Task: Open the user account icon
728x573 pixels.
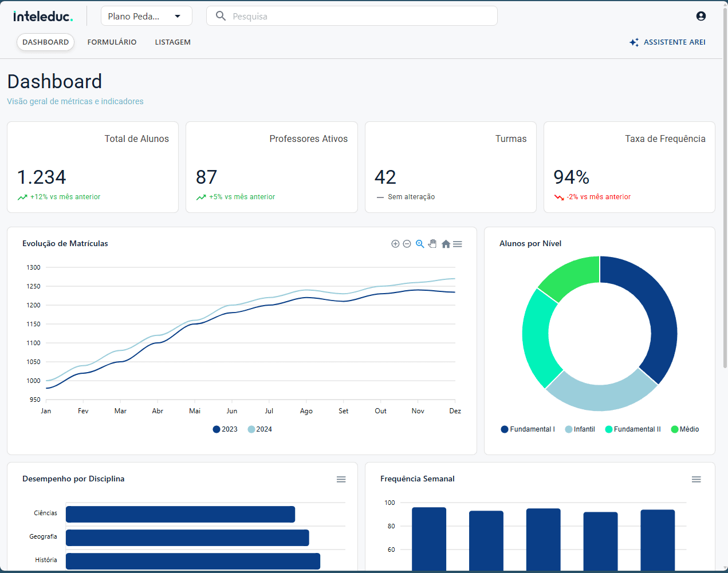Action: coord(701,16)
